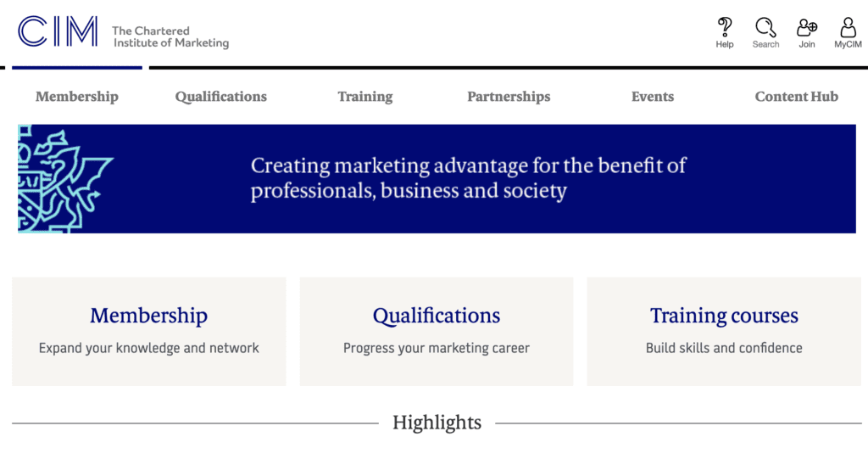
Task: Click the Join people icon
Action: pyautogui.click(x=807, y=28)
